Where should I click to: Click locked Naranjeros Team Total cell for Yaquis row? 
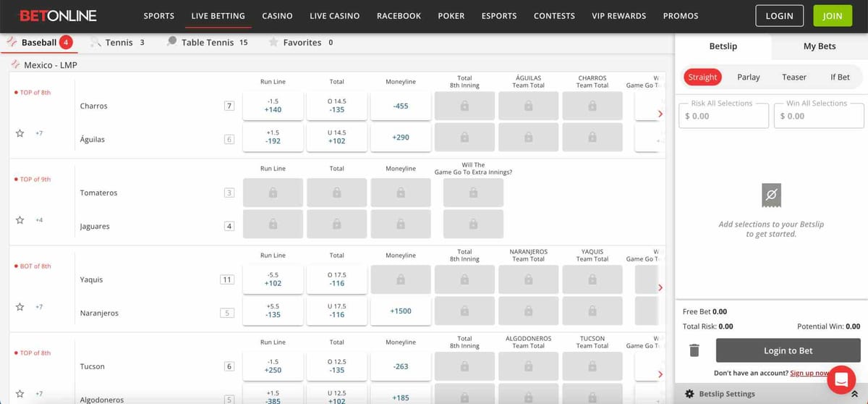coord(528,279)
